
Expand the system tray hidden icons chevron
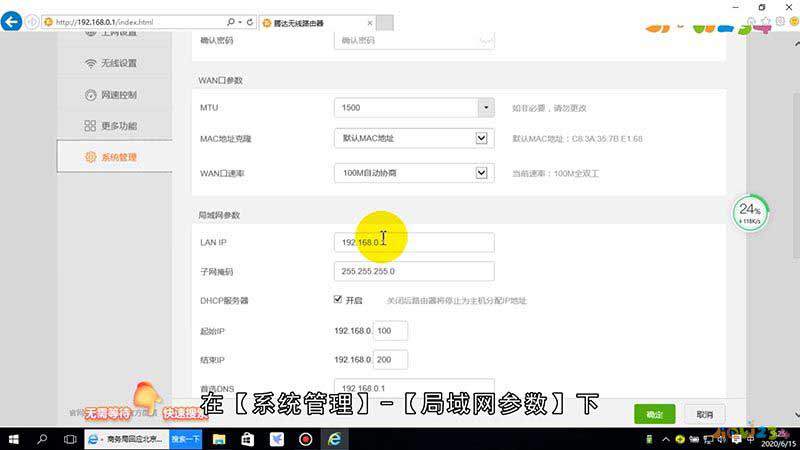tap(666, 439)
